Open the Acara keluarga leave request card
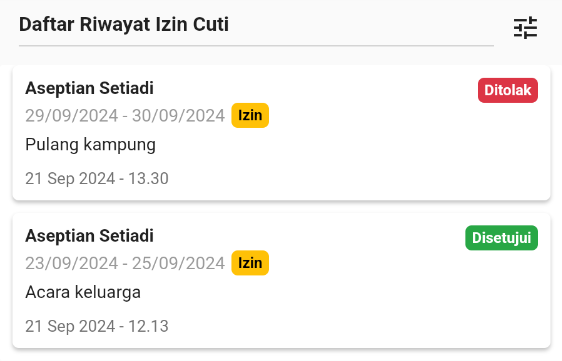Screen dimensions: 562x361 coord(281,280)
